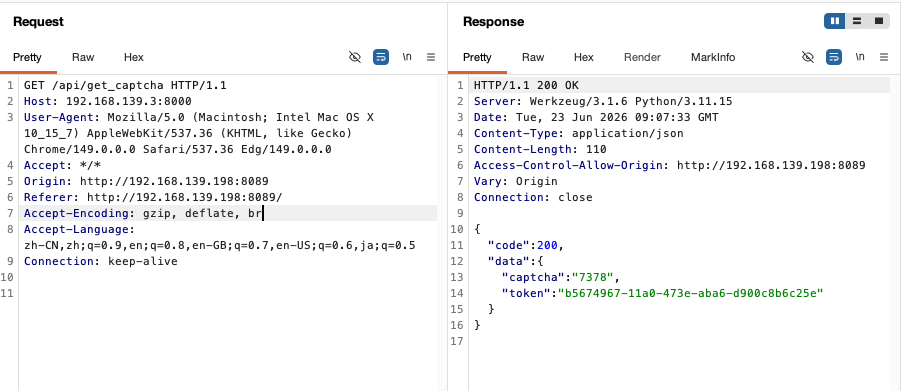
Task: Click the Response panel title
Action: (x=494, y=22)
